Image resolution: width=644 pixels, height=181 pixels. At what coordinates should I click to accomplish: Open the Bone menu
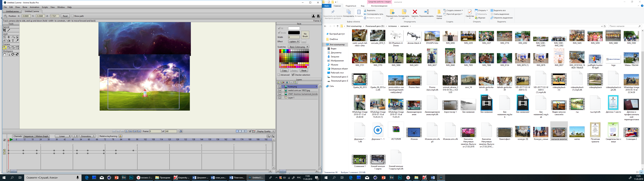tap(25, 7)
